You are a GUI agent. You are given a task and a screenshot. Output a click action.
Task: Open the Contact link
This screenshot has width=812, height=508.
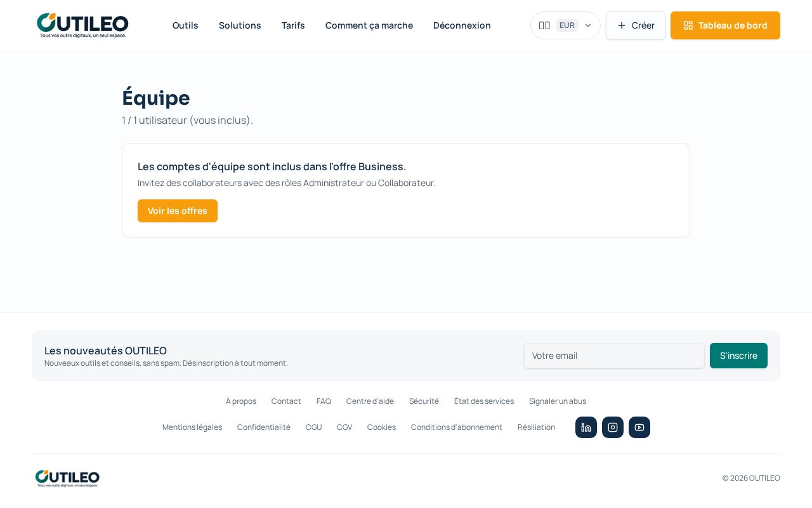(286, 401)
